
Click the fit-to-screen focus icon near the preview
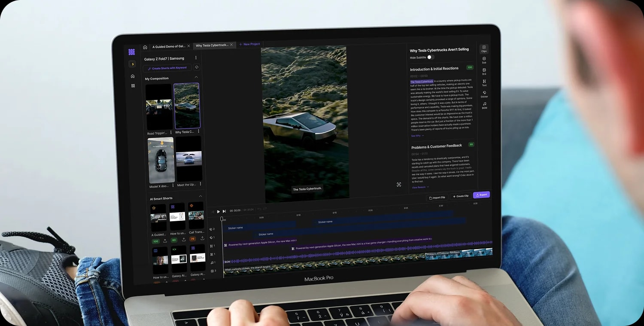399,184
